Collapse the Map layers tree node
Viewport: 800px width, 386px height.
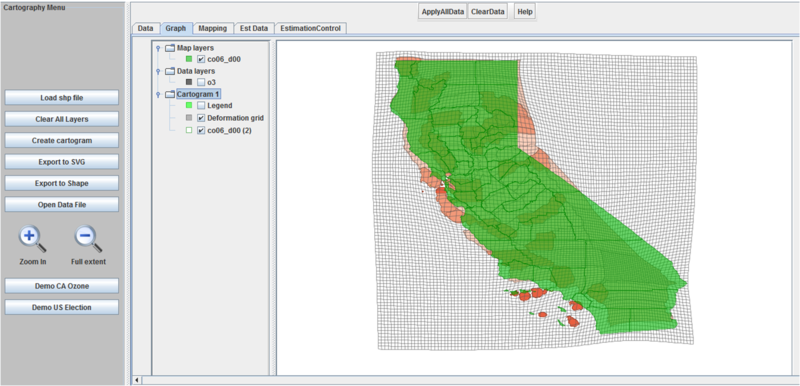point(158,48)
